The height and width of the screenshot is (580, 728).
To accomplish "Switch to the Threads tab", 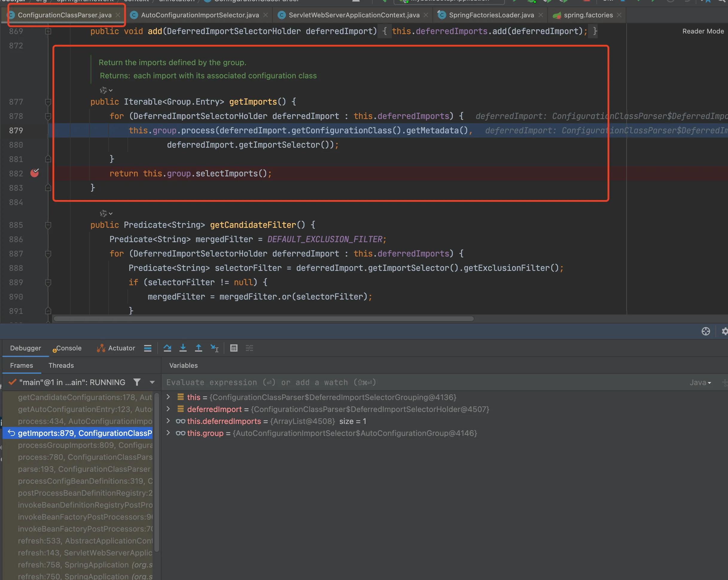I will pyautogui.click(x=61, y=365).
